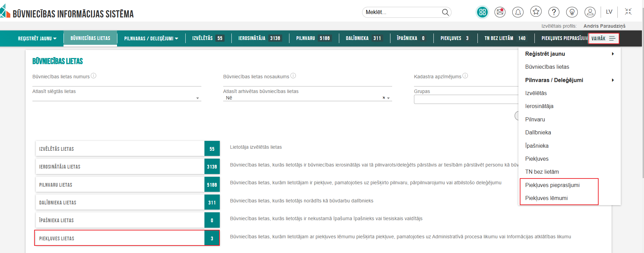This screenshot has height=253, width=644.
Task: Expand the Reģistrēt jaunu dropdown
Action: pyautogui.click(x=37, y=39)
